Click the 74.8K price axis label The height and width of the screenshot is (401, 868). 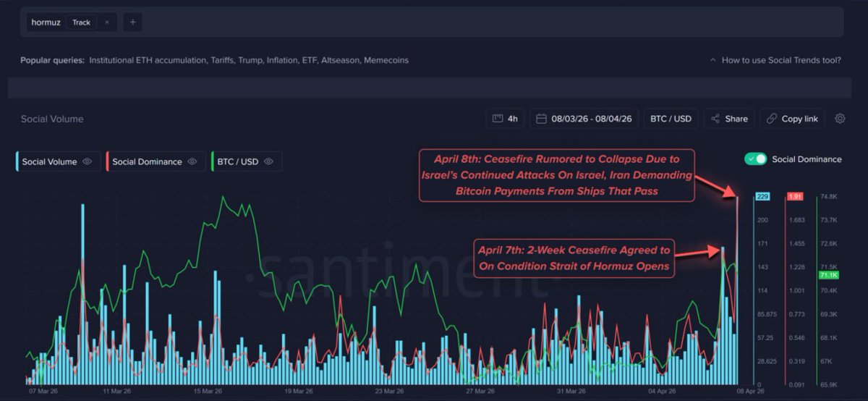click(x=828, y=196)
